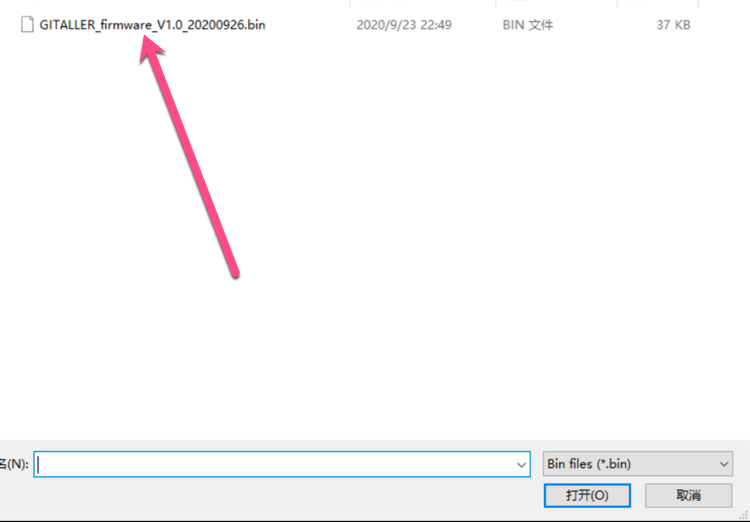Click the GITALLER firmware file's document icon

pos(28,25)
